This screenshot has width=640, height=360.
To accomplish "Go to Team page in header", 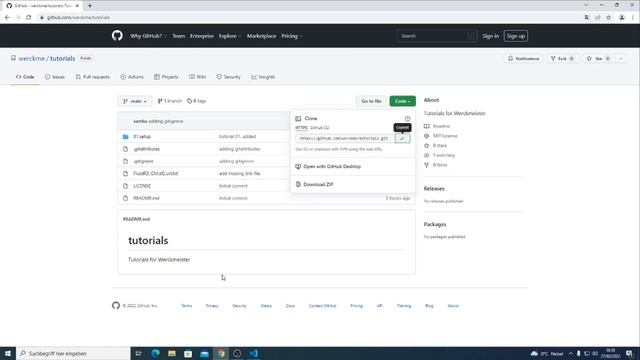I will click(178, 36).
